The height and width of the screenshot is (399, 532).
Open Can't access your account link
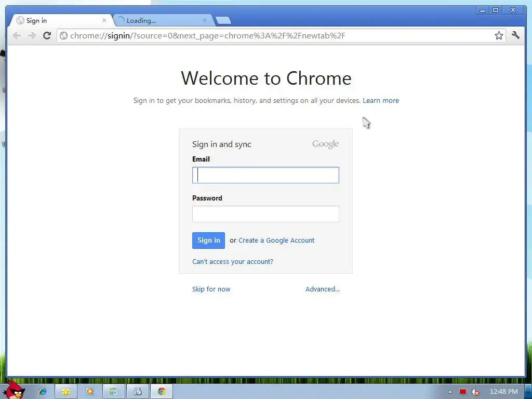coord(233,262)
